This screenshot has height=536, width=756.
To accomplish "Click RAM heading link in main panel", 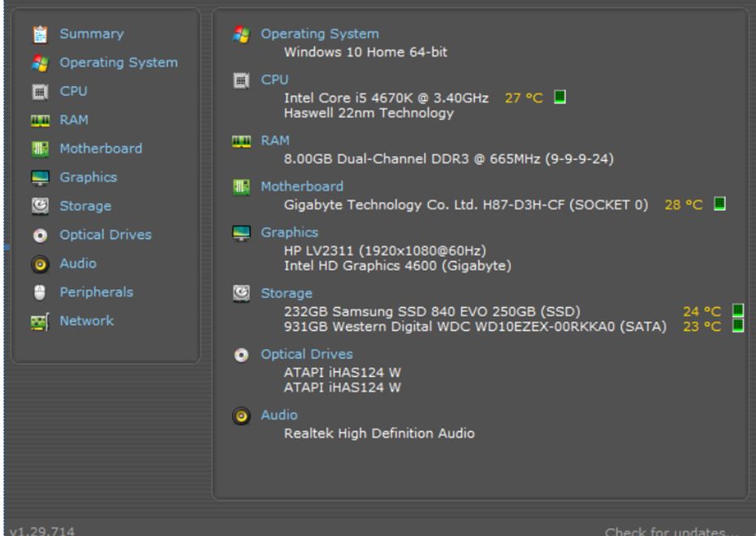I will tap(274, 140).
